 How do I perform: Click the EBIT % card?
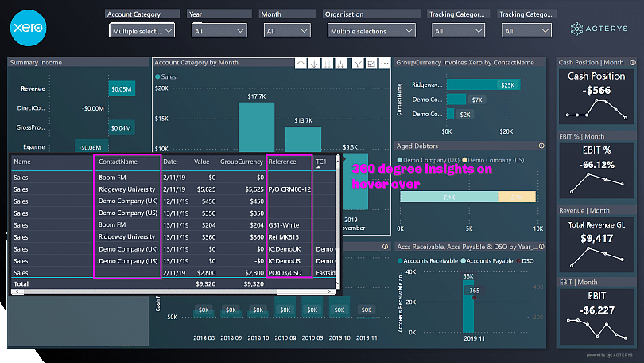coord(596,171)
